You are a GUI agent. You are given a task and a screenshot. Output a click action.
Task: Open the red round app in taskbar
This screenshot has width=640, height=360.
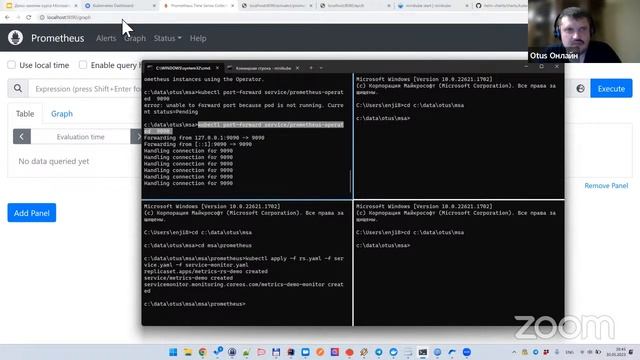point(349,352)
